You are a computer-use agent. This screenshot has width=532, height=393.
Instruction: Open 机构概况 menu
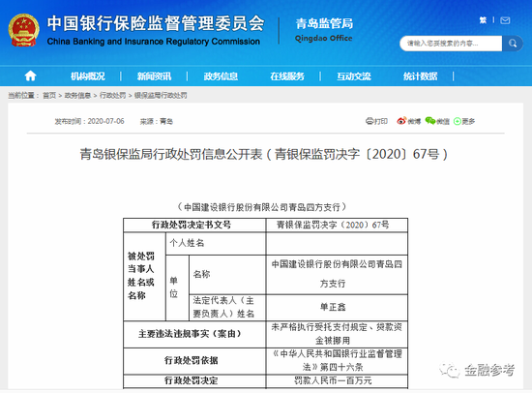point(87,76)
